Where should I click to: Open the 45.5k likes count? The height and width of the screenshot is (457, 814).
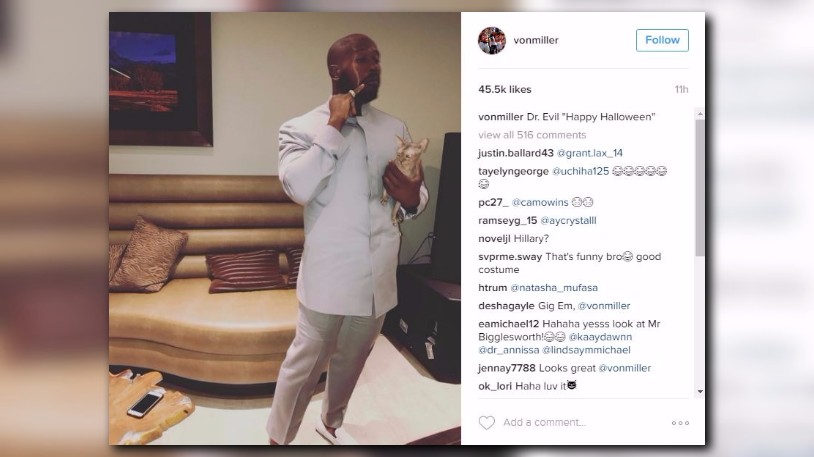(505, 89)
